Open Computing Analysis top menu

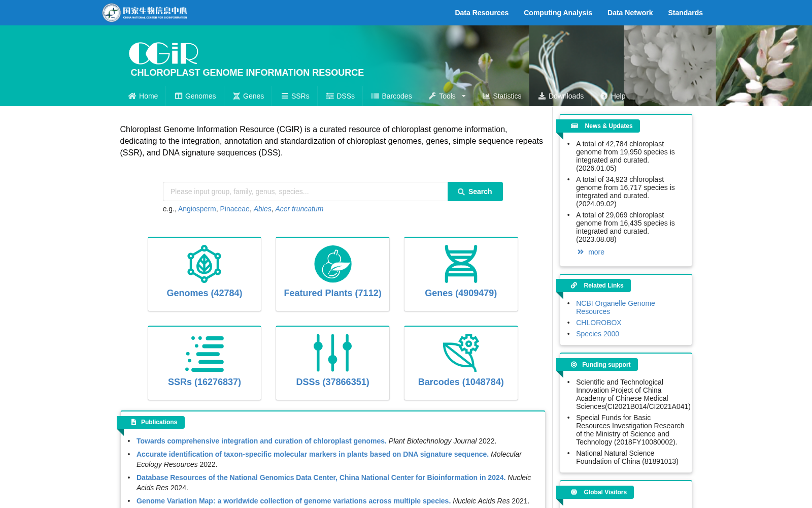pyautogui.click(x=558, y=13)
